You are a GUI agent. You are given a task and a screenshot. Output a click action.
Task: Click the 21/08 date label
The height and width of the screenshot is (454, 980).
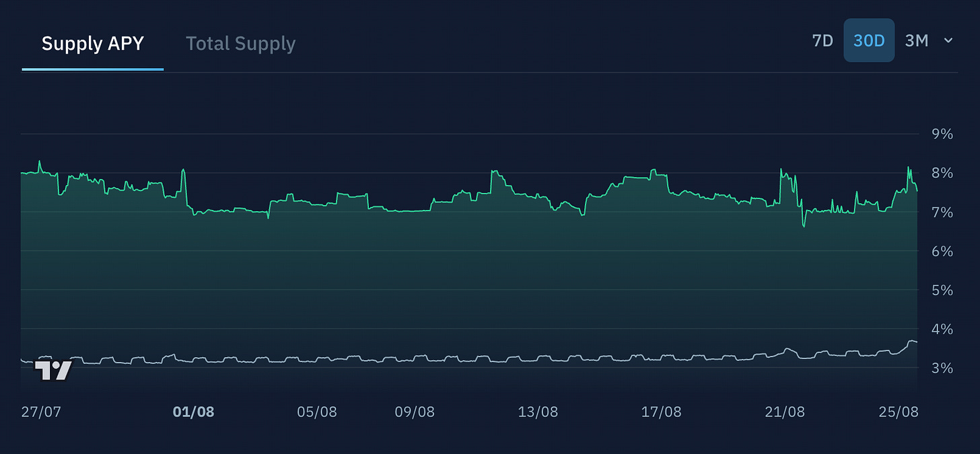click(785, 412)
